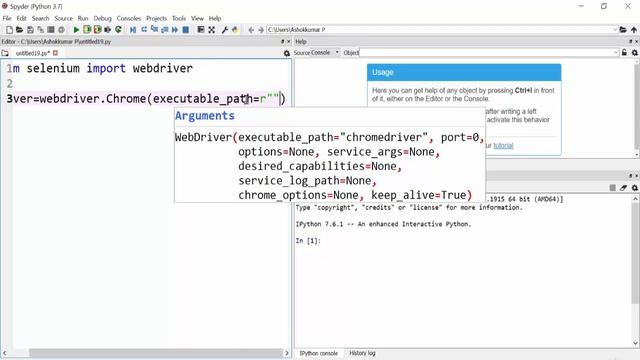Open the Tools menu

click(179, 18)
